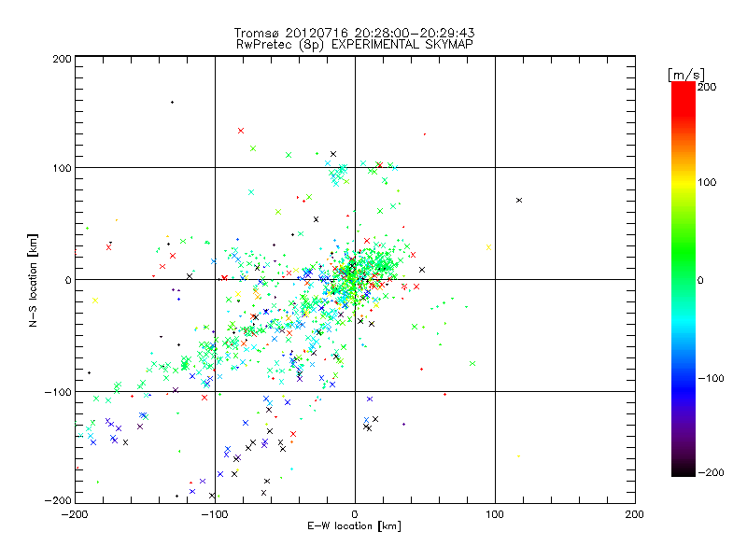Click the yellow cross marker near east 95, north 28
The width and height of the screenshot is (747, 560).
pos(488,247)
